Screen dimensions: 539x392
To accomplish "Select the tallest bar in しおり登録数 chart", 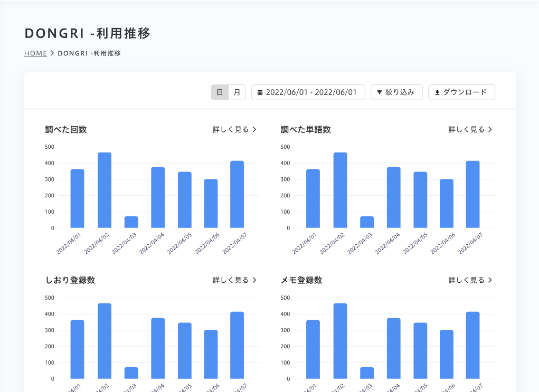I will point(105,341).
